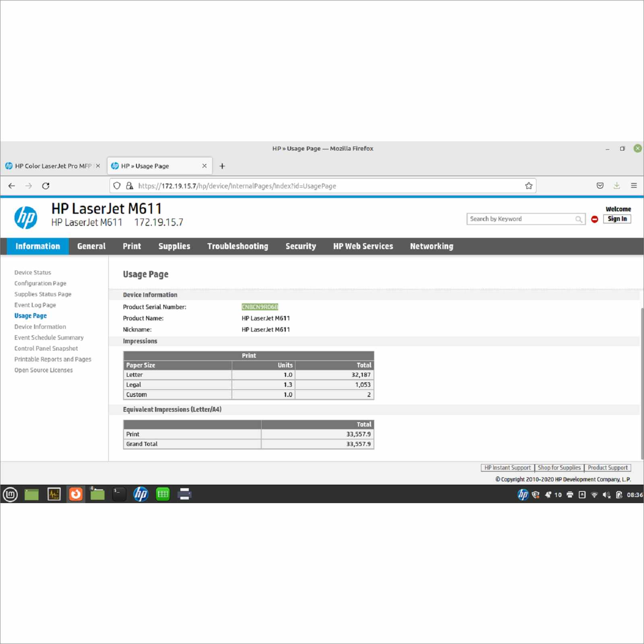Close the HP Color LaserJet Pro MFP tab
Screen dimensions: 644x644
coord(98,166)
